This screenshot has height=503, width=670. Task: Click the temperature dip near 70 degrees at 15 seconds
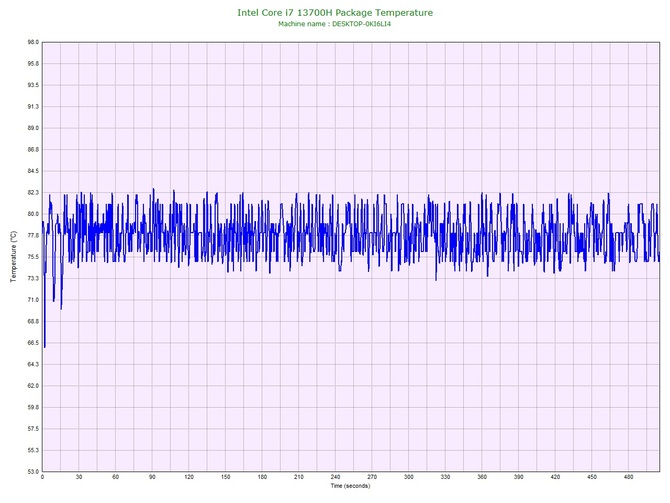point(61,308)
